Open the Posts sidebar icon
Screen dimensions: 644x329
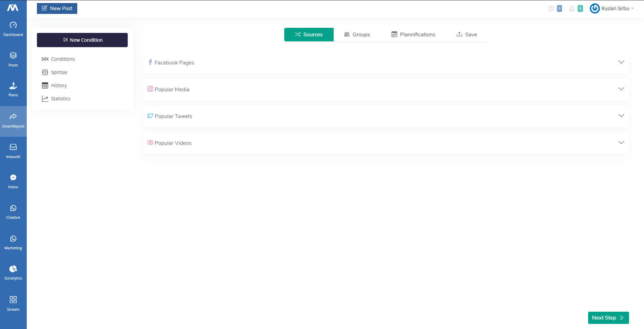(13, 55)
